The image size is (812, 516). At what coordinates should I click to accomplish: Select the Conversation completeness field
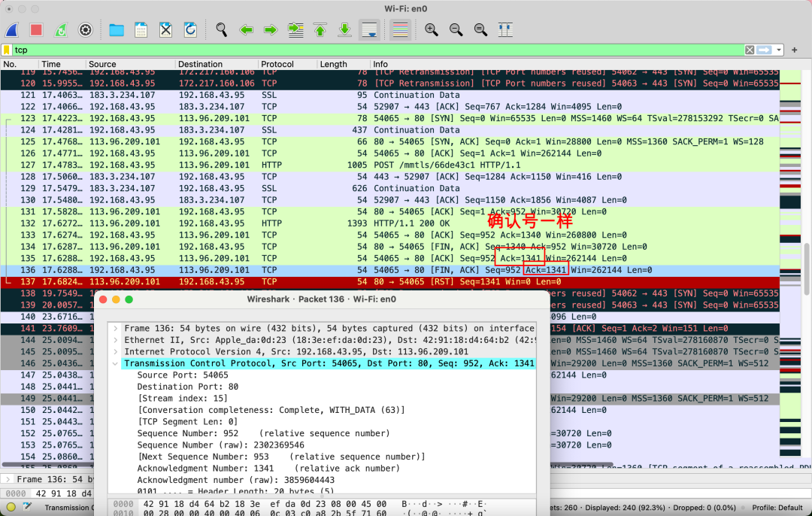click(x=271, y=410)
